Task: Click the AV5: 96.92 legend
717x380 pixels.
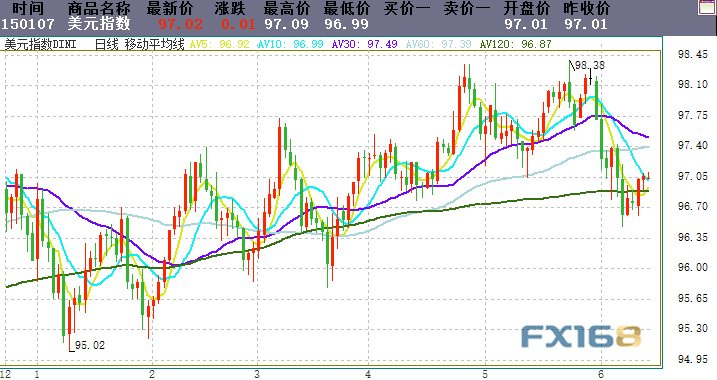Action: click(219, 44)
